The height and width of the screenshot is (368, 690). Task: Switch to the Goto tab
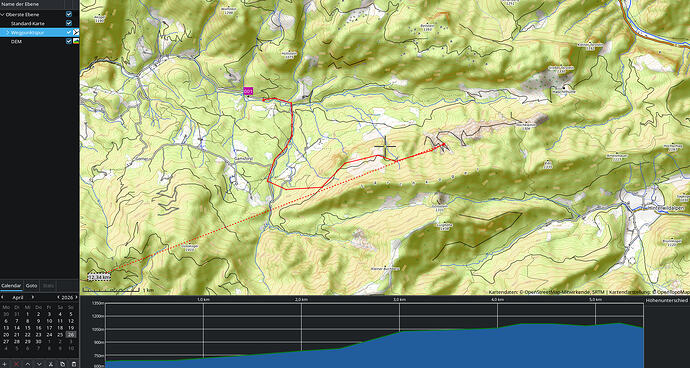pyautogui.click(x=31, y=286)
